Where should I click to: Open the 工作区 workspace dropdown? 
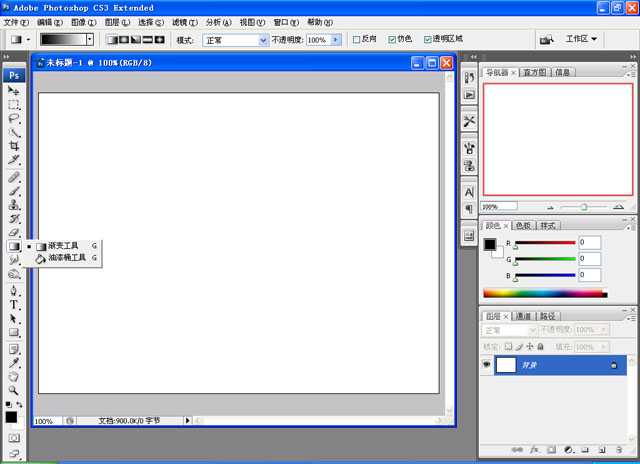pos(581,39)
